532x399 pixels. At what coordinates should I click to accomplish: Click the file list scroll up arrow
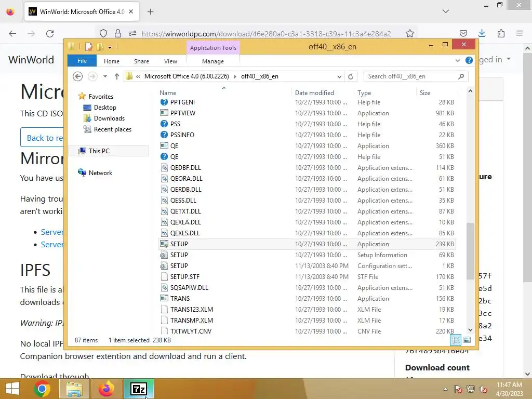(470, 91)
